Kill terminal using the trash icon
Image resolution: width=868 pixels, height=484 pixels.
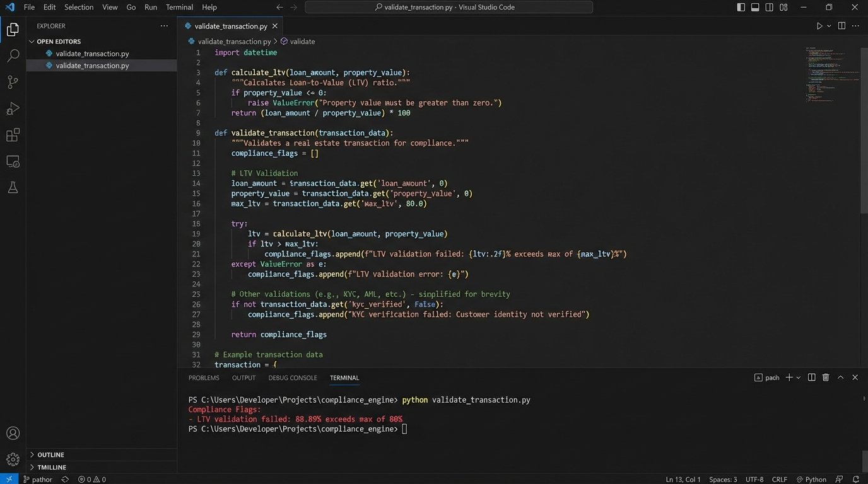tap(826, 377)
